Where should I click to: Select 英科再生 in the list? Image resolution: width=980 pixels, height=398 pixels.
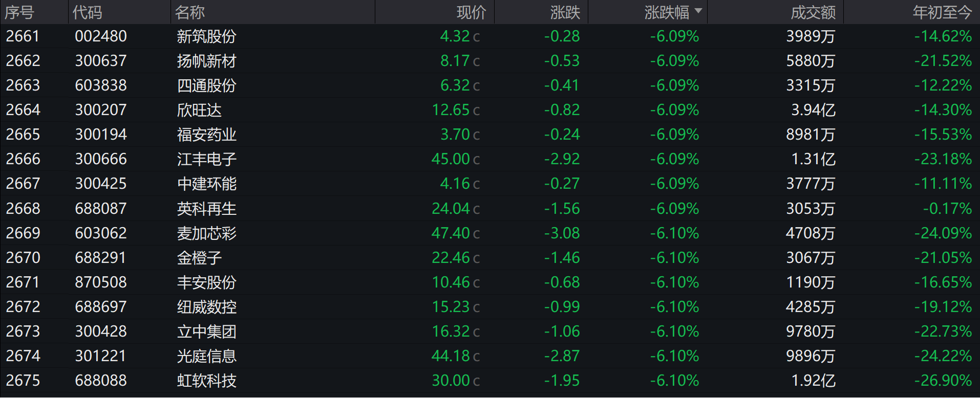(x=206, y=209)
